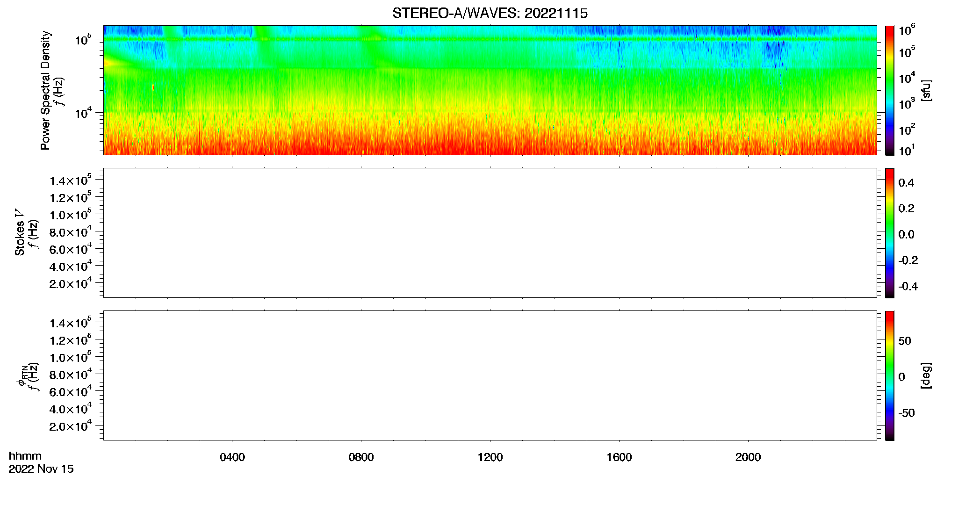Click the Stokes V axis title

[x=20, y=232]
